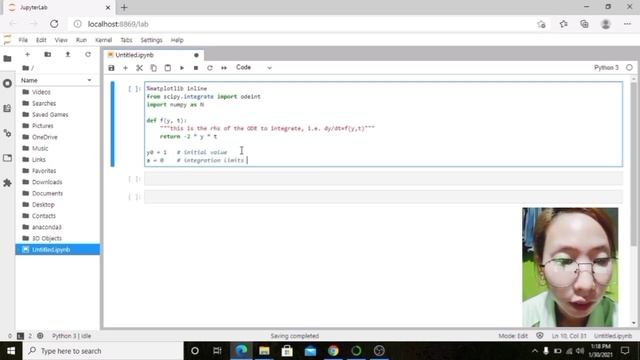Select the Videos folder

58,92
